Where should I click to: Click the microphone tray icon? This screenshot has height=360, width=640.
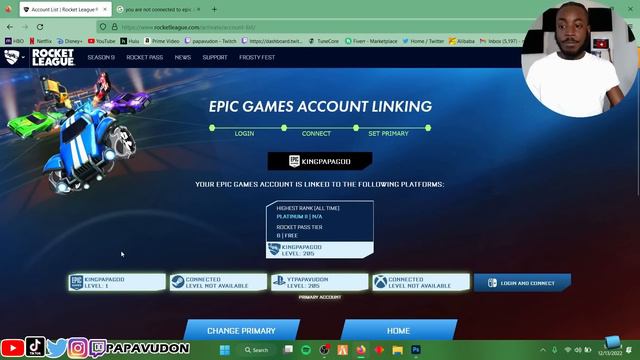[x=554, y=350]
